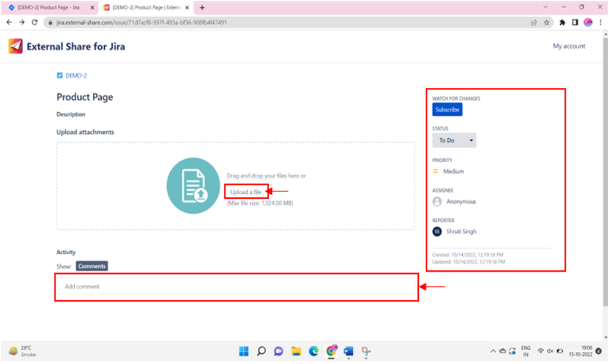The image size is (609, 364).
Task: Click the Subscribe button
Action: pos(447,110)
